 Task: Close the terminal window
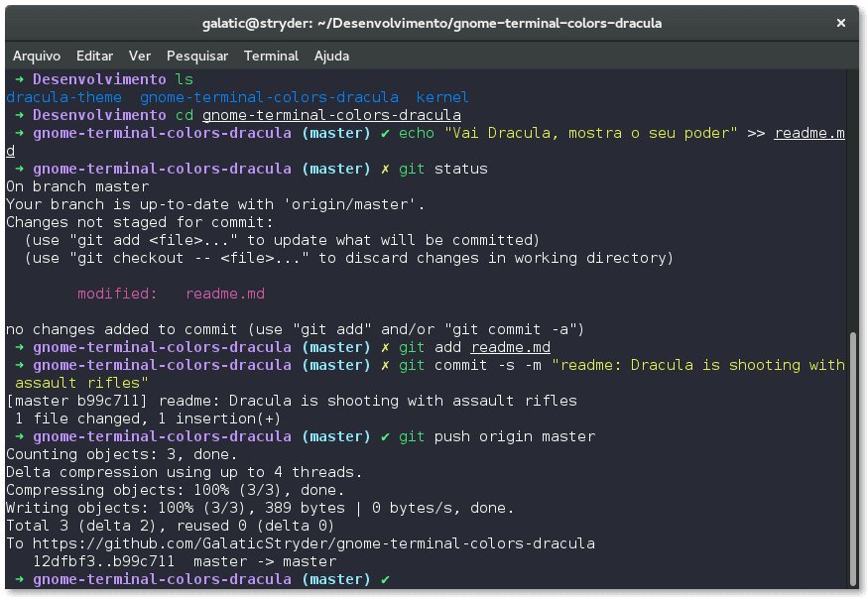point(842,22)
